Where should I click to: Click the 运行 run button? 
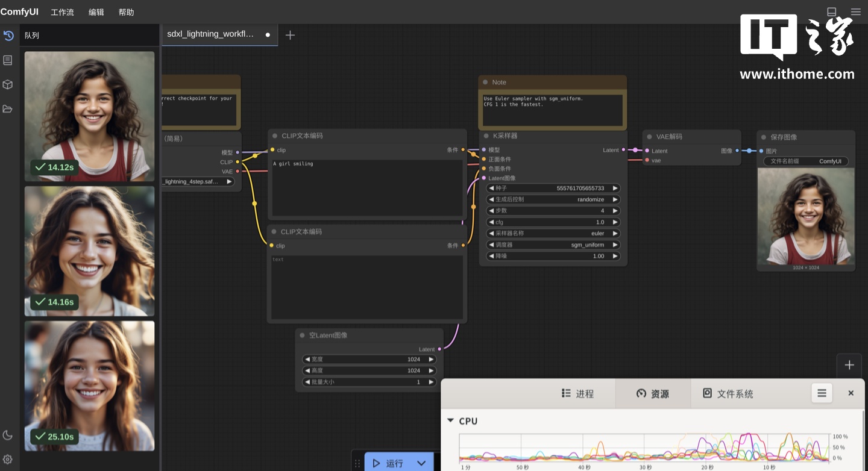pyautogui.click(x=388, y=463)
